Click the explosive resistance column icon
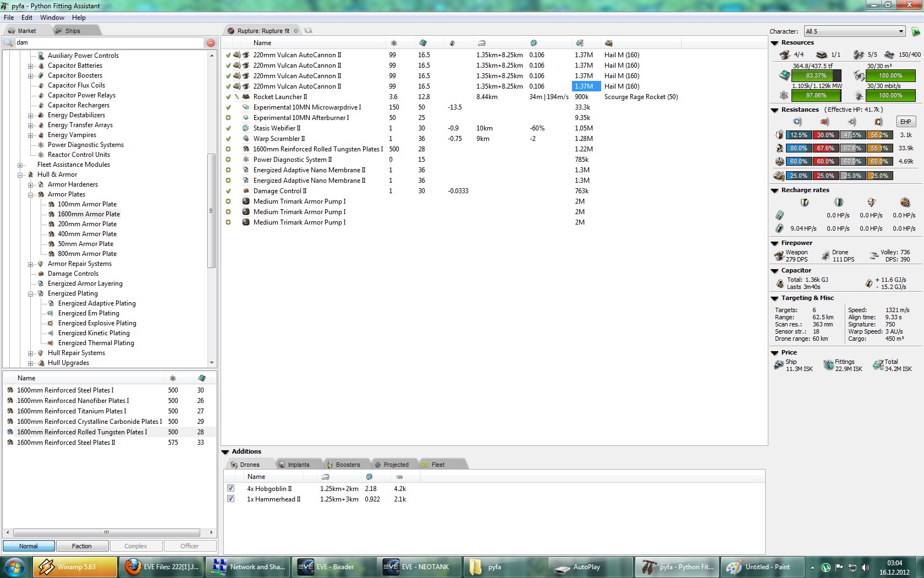Screen dimensions: 924x578 point(878,122)
